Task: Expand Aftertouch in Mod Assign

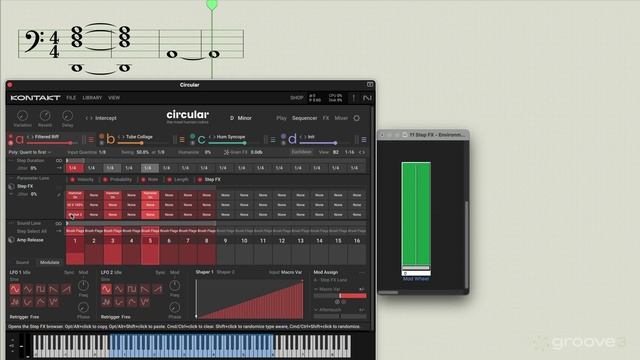Action: 316,310
